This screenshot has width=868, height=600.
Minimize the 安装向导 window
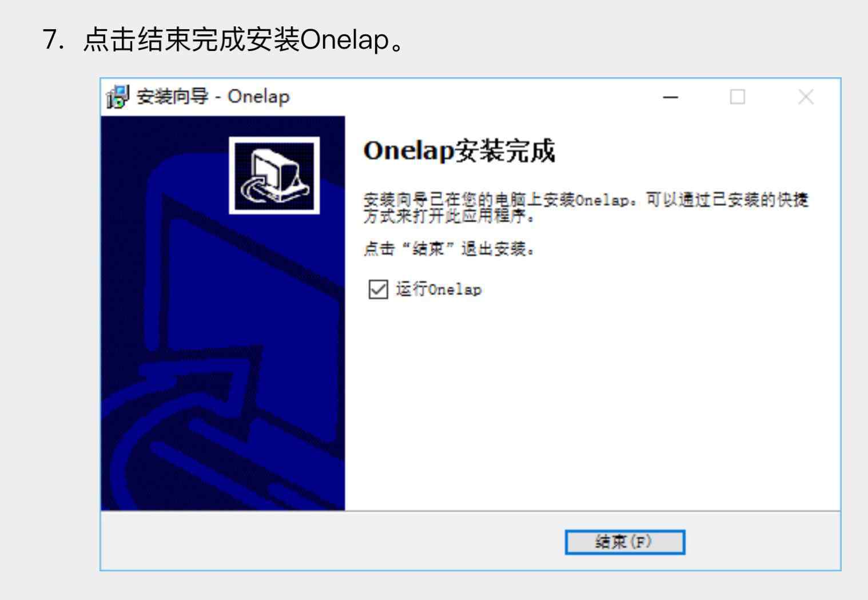[670, 97]
